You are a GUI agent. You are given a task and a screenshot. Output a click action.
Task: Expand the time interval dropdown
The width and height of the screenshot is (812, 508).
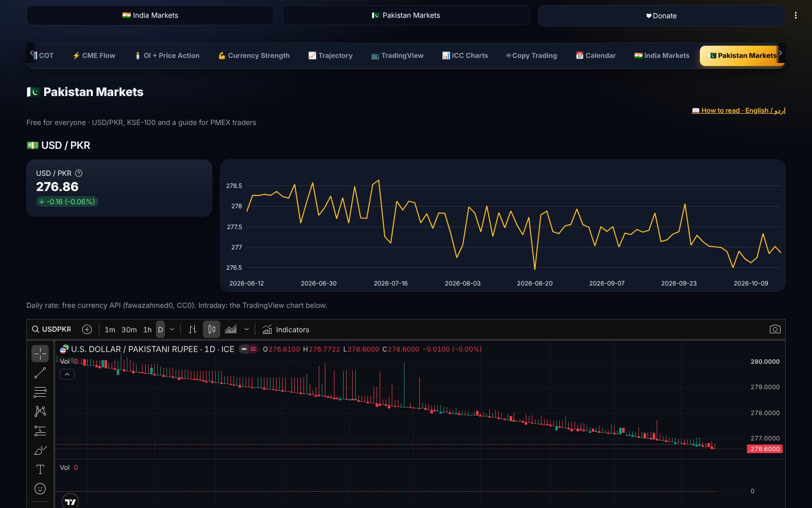tap(172, 329)
